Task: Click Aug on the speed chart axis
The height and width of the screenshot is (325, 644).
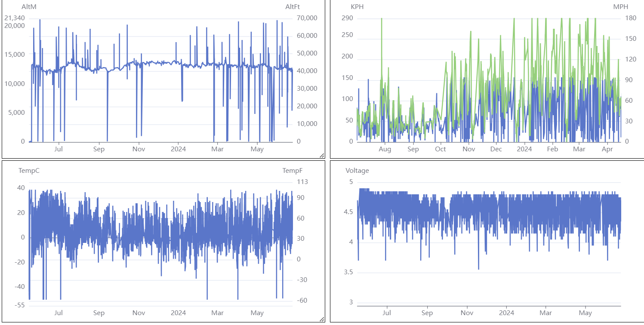Action: (x=385, y=149)
